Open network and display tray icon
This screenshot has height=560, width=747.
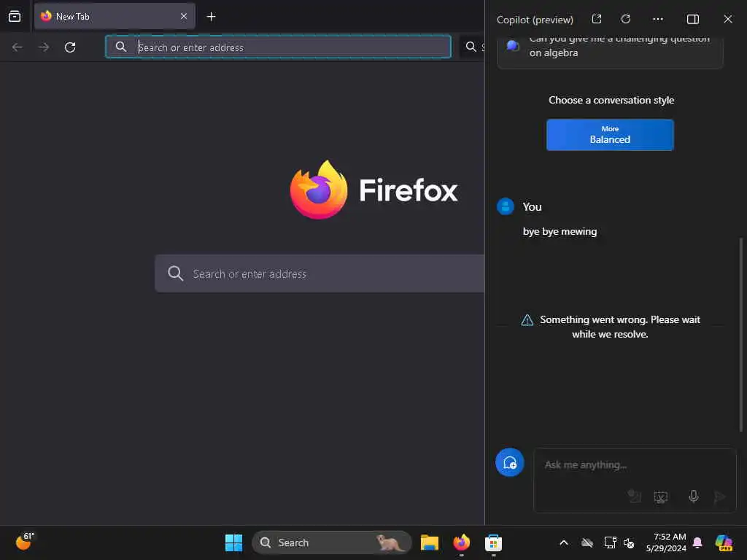click(x=610, y=542)
